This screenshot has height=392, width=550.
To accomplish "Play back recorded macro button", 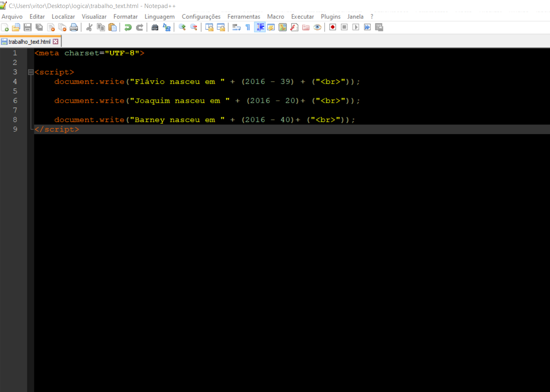I will tap(356, 27).
